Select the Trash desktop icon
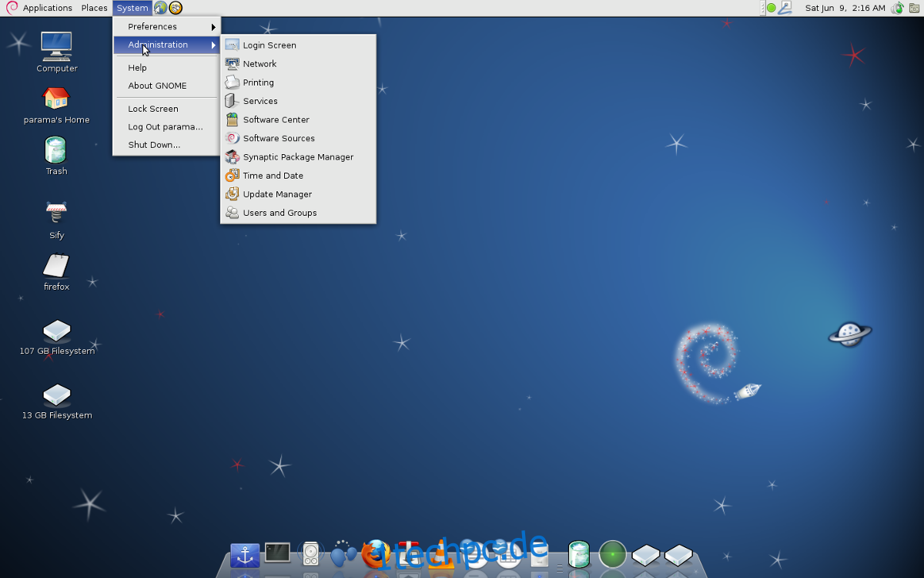The image size is (924, 578). point(56,156)
